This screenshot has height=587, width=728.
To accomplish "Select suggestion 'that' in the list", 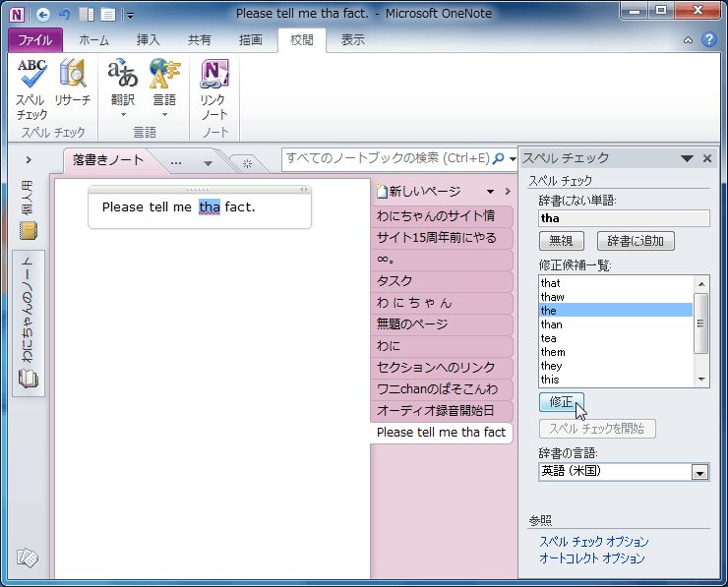I will coord(616,283).
